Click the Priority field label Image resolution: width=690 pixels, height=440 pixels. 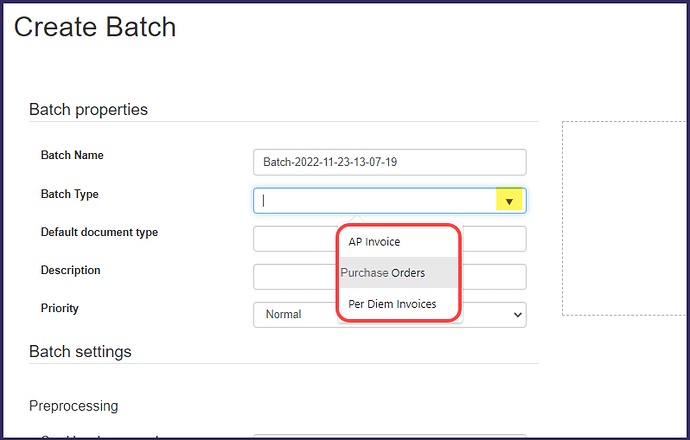coord(60,308)
